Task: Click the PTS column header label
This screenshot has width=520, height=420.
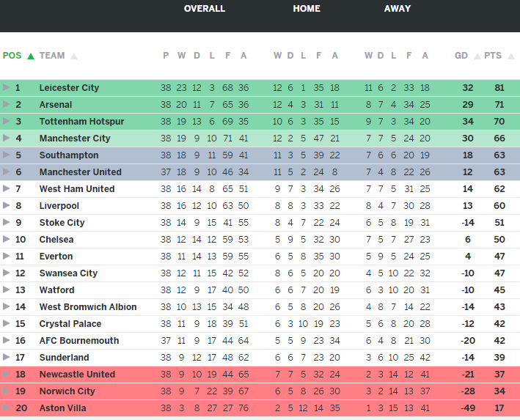Action: click(x=493, y=56)
